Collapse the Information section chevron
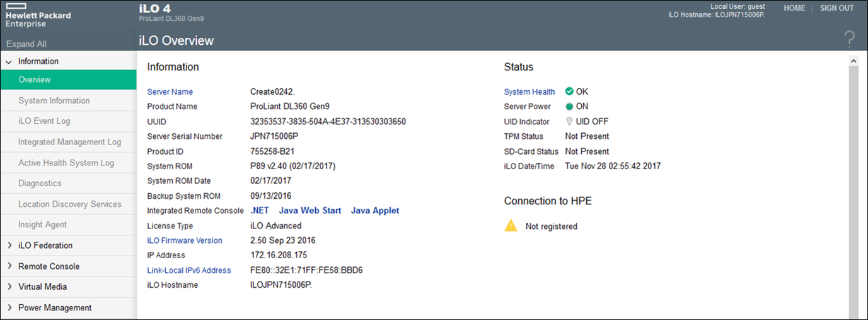 tap(9, 61)
